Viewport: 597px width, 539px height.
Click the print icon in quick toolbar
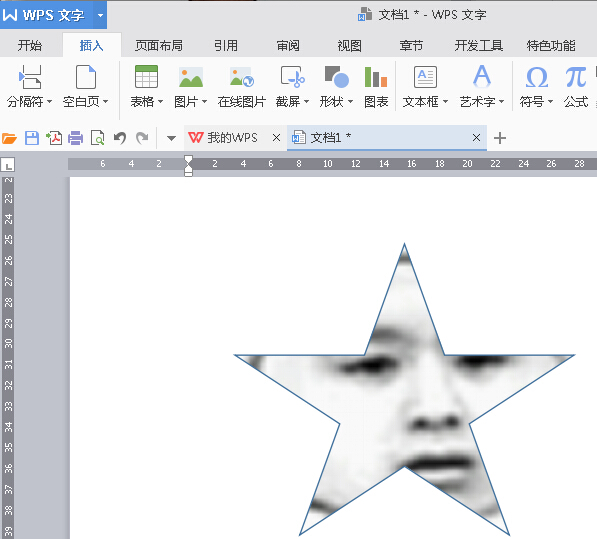(x=75, y=138)
